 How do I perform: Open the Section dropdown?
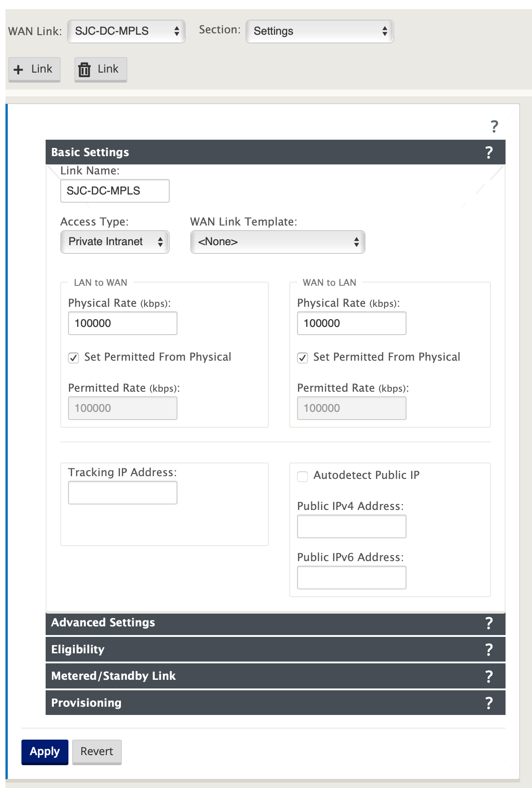(319, 31)
